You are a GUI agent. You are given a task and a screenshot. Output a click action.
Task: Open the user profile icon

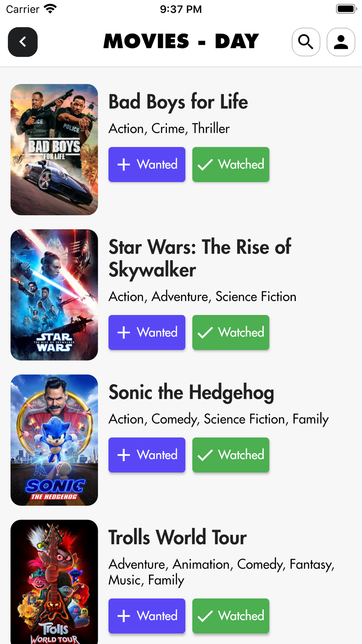click(341, 42)
